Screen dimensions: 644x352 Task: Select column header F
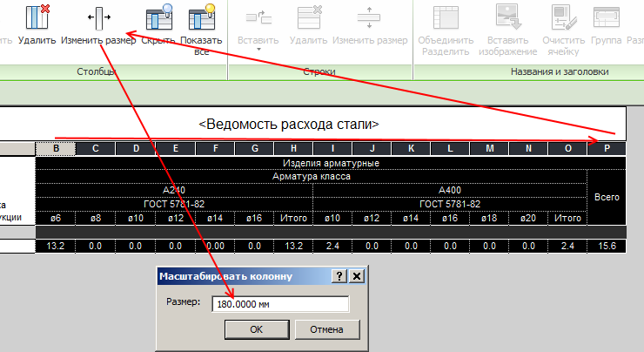[x=215, y=148]
